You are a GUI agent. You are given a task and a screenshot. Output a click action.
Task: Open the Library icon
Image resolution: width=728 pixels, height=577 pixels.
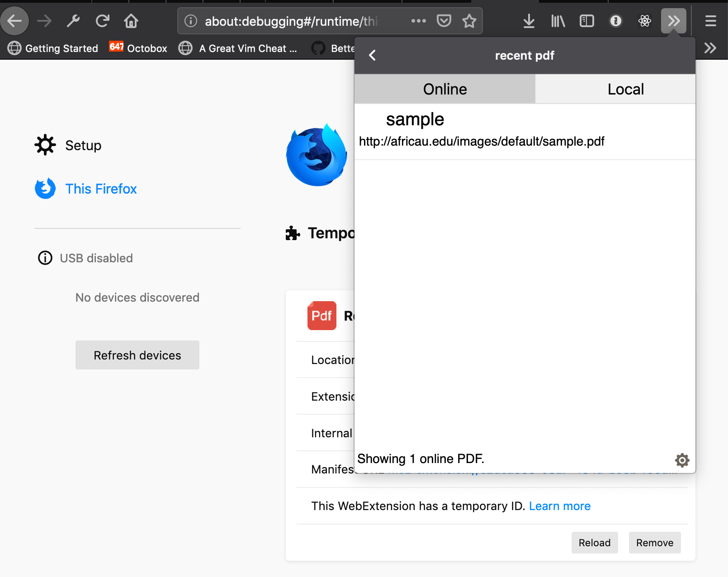click(x=558, y=21)
